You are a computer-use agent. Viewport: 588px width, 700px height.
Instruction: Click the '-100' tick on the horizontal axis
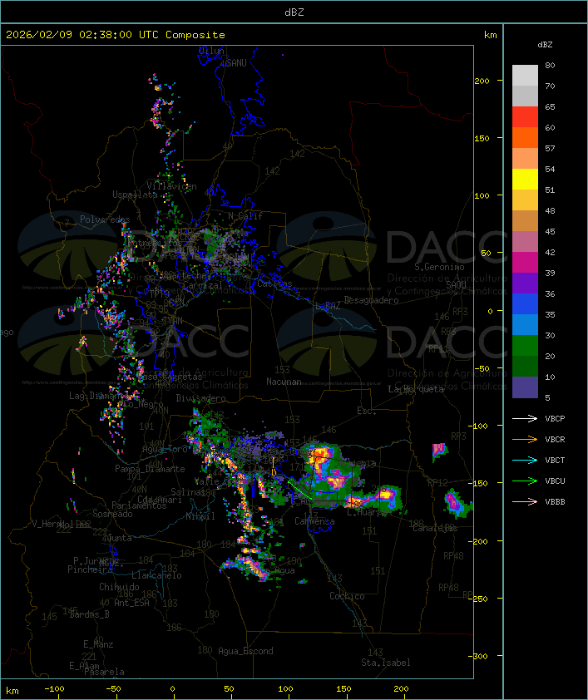click(x=54, y=689)
